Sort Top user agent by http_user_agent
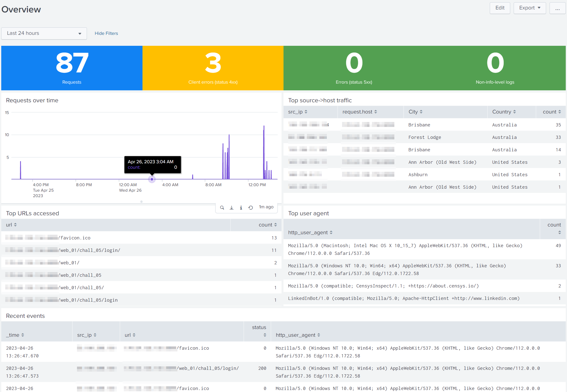Viewport: 567px width, 392px height. coord(310,232)
